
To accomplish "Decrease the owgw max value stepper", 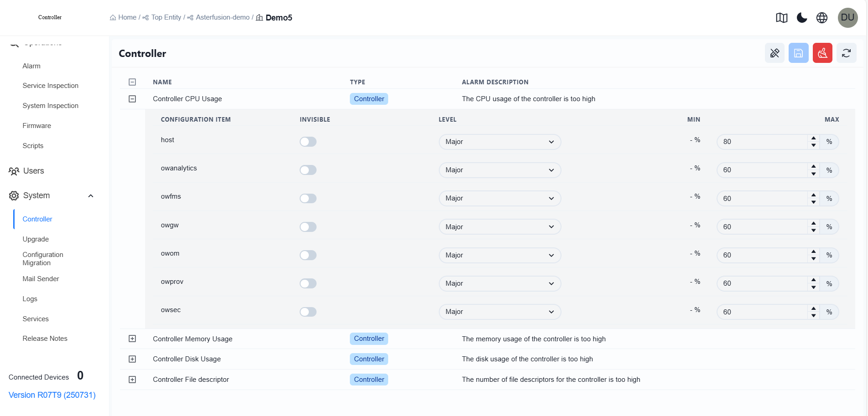I will (x=814, y=230).
